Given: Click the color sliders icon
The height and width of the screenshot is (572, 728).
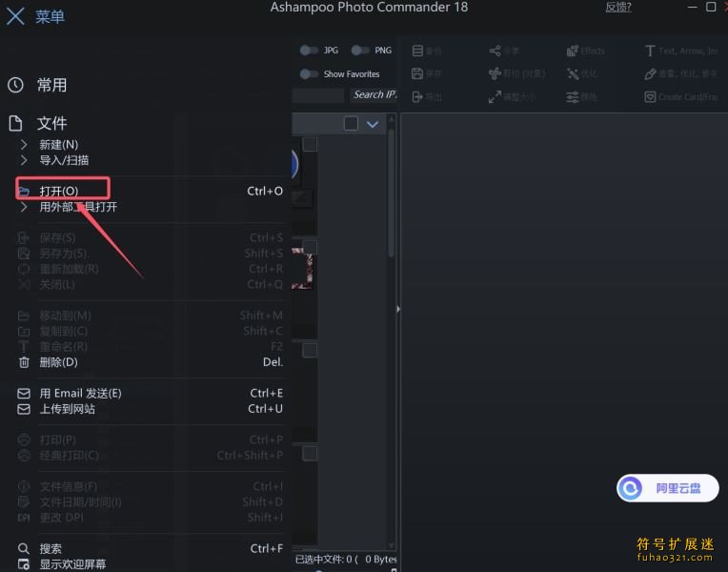Looking at the screenshot, I should 573,96.
